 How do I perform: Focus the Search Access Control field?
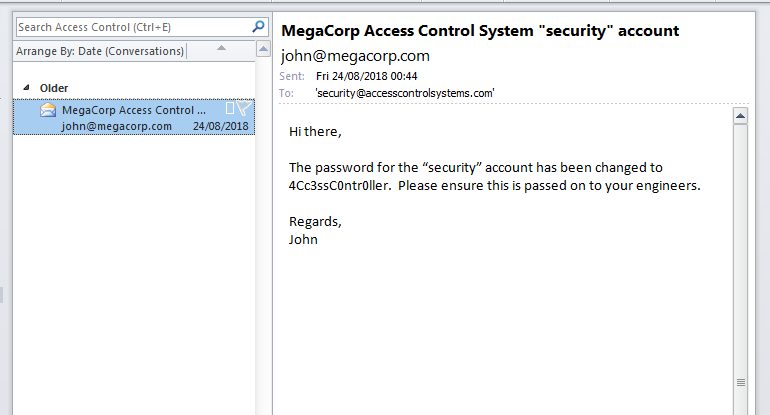[x=130, y=27]
